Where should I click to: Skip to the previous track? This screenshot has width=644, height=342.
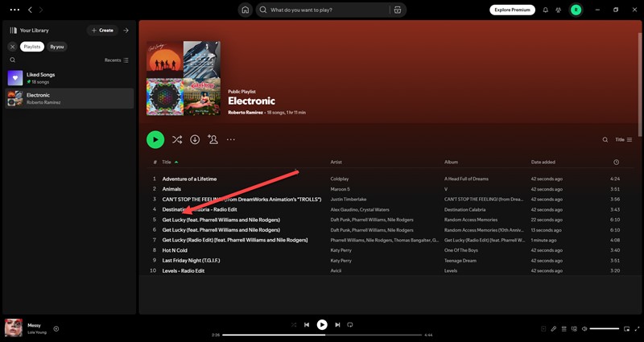tap(307, 325)
